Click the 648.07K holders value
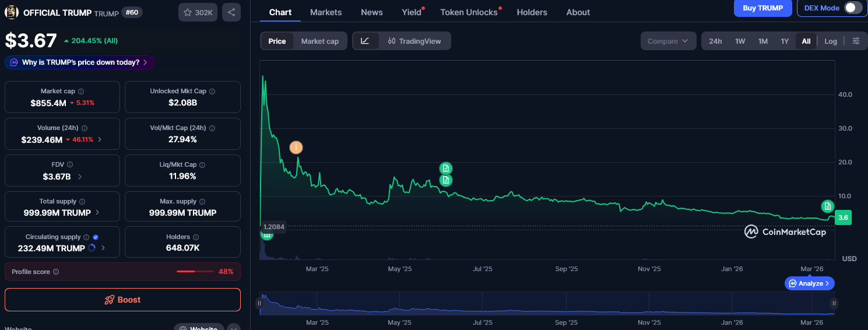 [x=182, y=248]
